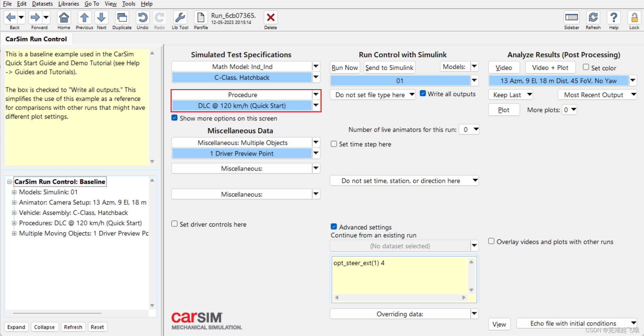Click the opt_steer_ext yellow text field
This screenshot has height=336, width=644.
400,275
